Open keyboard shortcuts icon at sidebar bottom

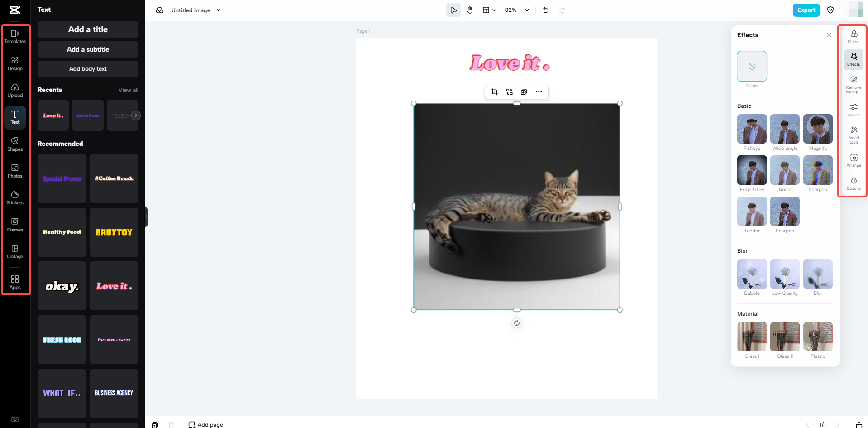point(15,419)
